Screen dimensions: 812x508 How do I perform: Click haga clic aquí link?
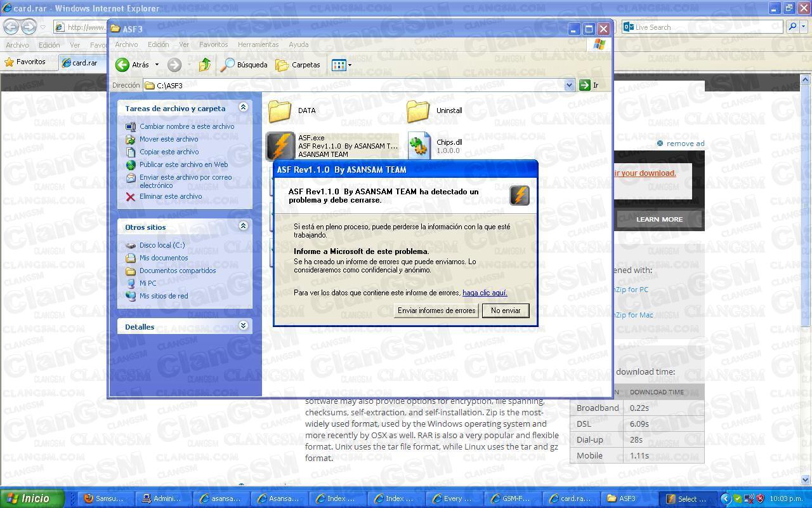(485, 293)
